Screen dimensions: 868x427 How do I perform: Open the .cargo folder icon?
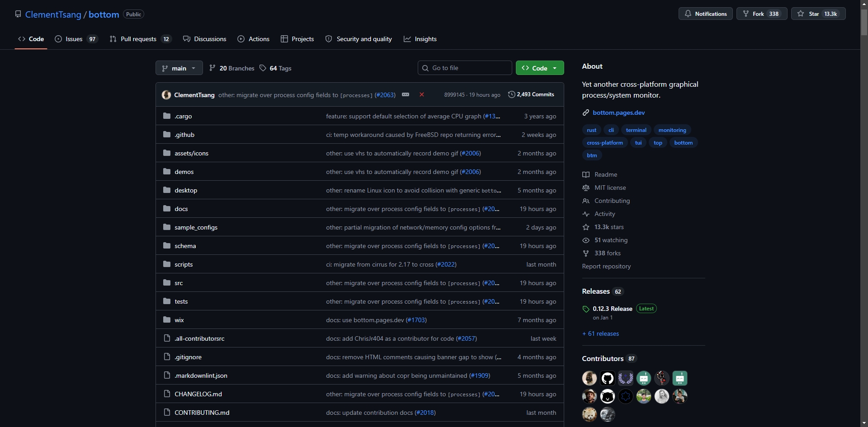[167, 116]
